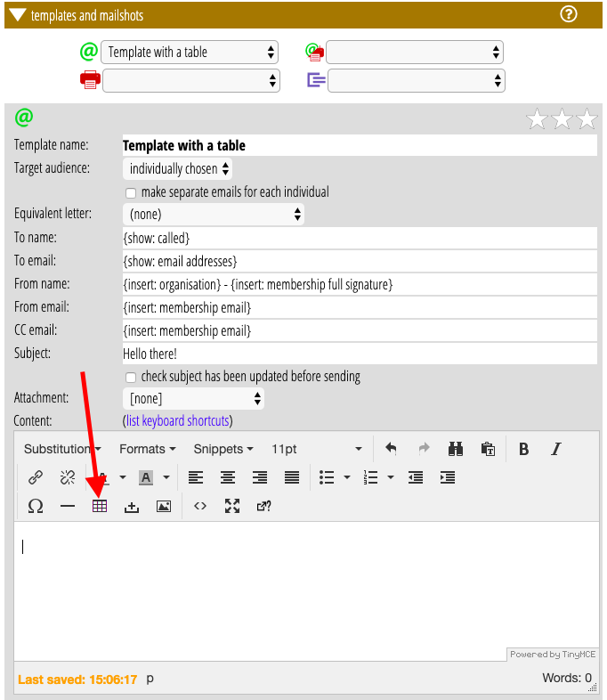Edit the Template name field

click(360, 145)
